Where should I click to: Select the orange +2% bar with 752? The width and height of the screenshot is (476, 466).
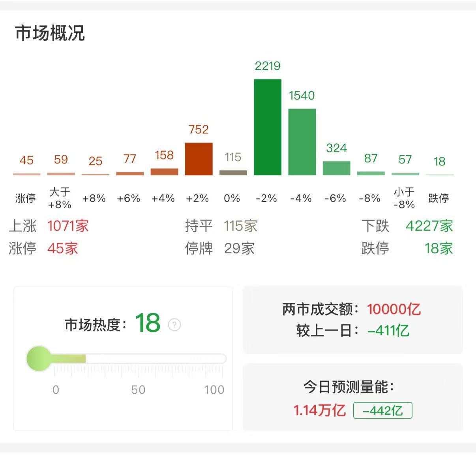[x=199, y=159]
